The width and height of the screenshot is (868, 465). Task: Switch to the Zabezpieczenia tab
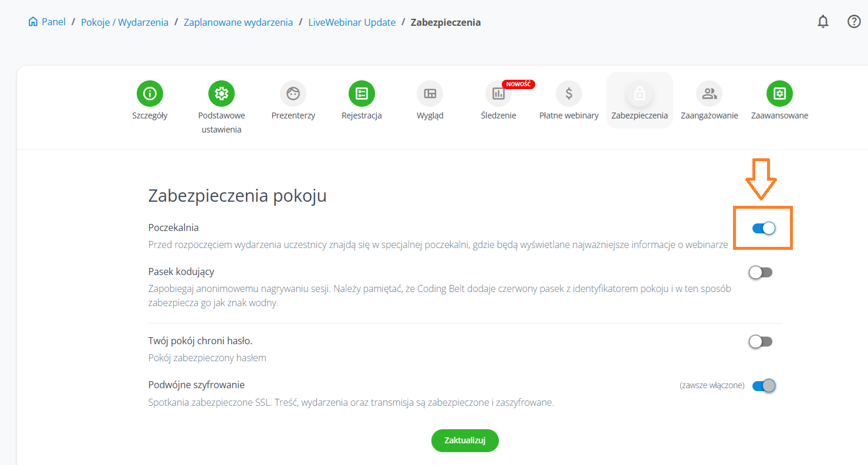639,100
